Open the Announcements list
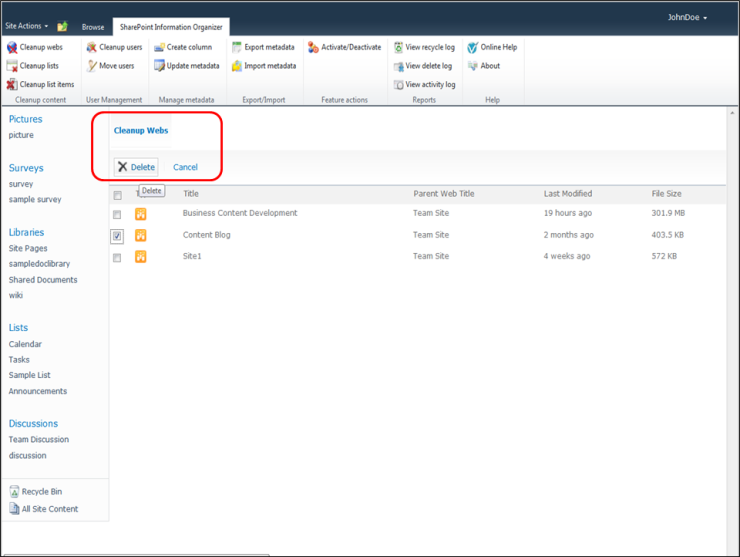The height and width of the screenshot is (557, 740). coord(38,391)
